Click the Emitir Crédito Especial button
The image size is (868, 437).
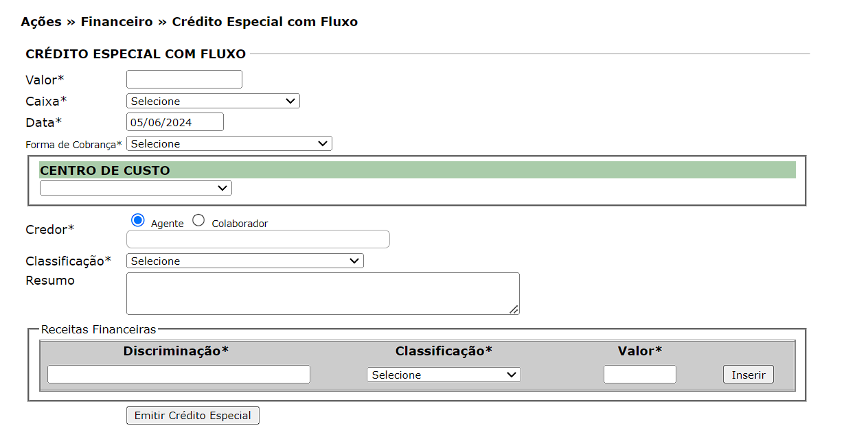(x=193, y=416)
